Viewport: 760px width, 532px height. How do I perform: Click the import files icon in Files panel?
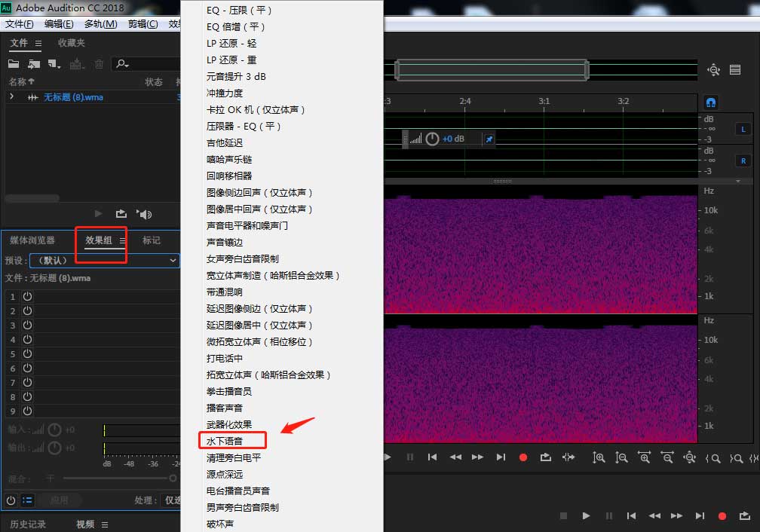32,63
